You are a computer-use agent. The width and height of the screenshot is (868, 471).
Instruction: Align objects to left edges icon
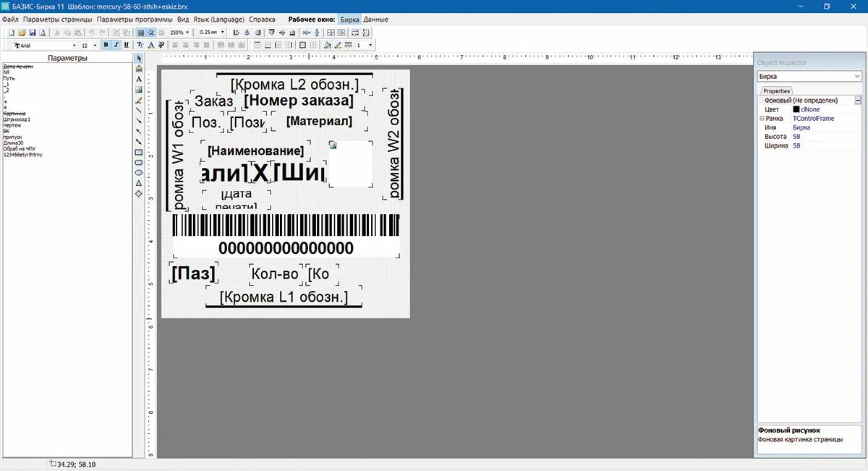pyautogui.click(x=237, y=33)
